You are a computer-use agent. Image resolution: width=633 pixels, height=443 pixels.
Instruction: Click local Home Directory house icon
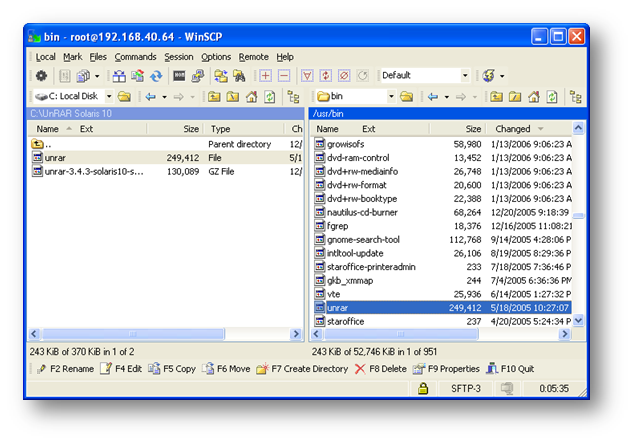point(251,97)
